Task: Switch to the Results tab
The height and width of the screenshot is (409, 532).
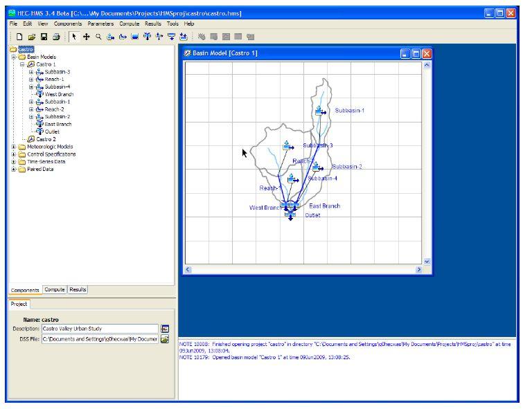Action: pyautogui.click(x=78, y=290)
